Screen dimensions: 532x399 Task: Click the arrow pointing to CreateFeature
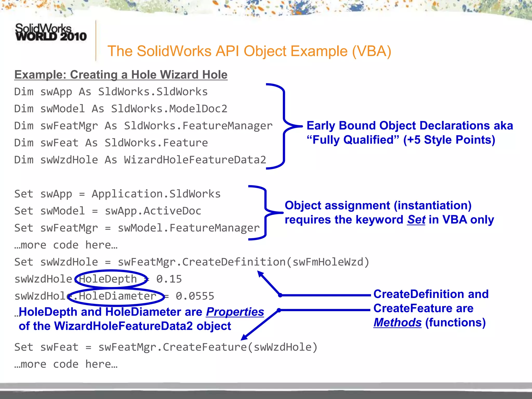click(260, 325)
